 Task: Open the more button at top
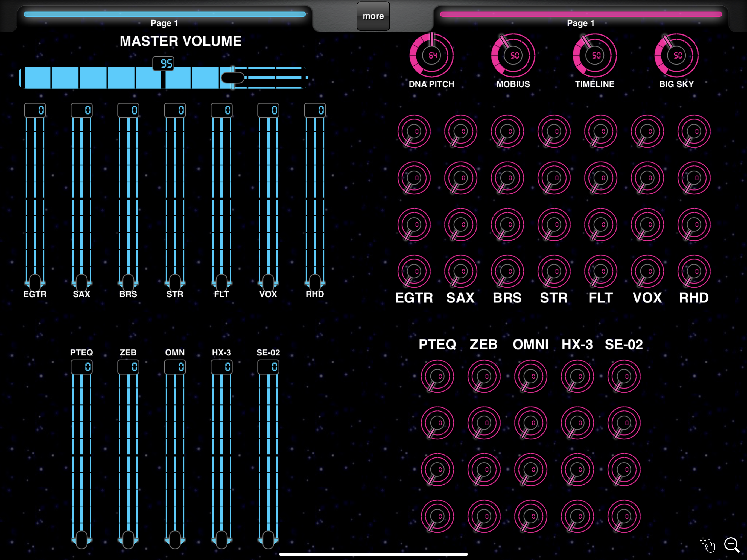tap(373, 16)
